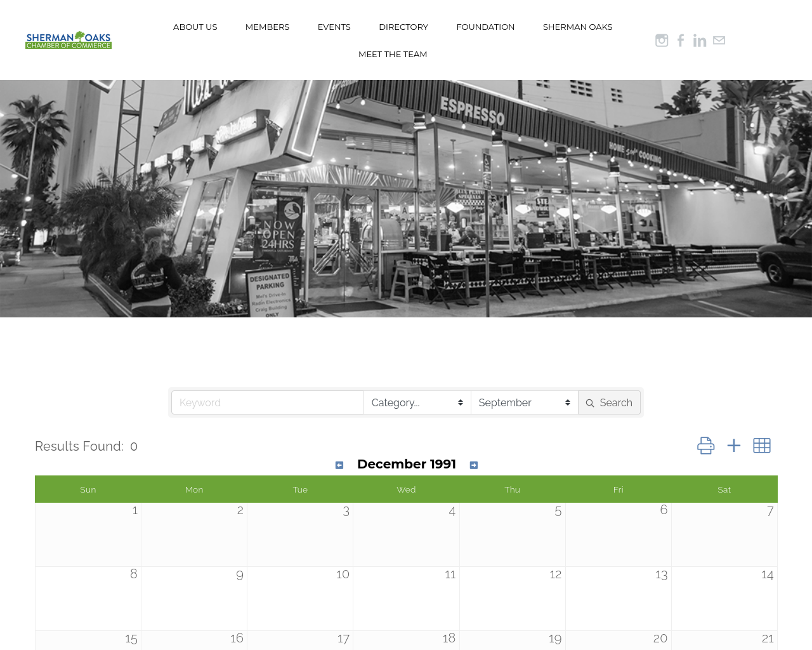Viewport: 812px width, 650px height.
Task: Select December 18 on the calendar
Action: coord(406,640)
